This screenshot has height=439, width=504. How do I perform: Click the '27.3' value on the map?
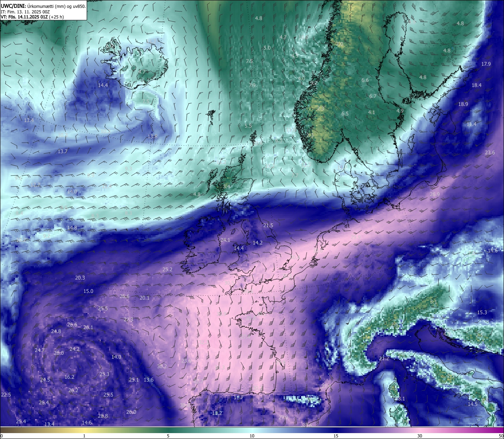(x=128, y=320)
